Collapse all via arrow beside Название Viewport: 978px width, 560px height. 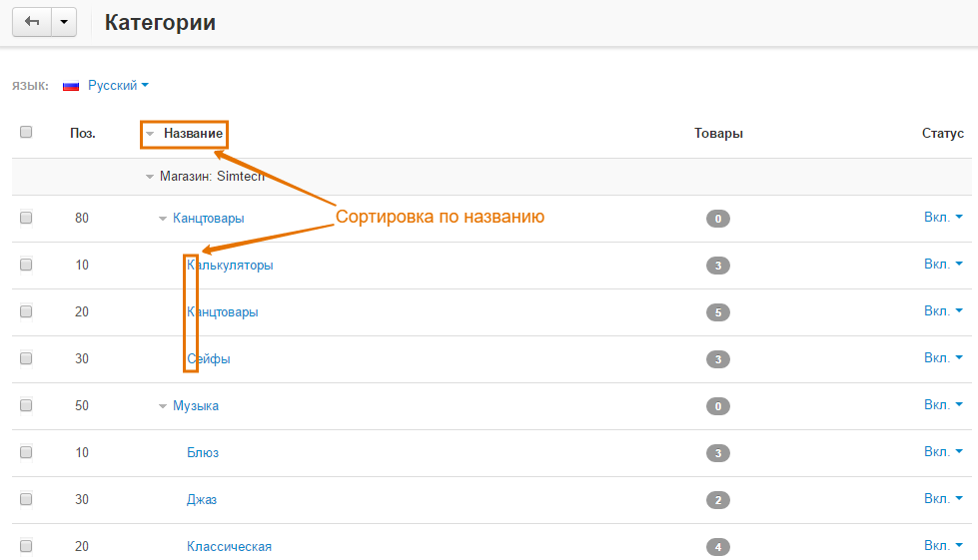click(x=150, y=133)
